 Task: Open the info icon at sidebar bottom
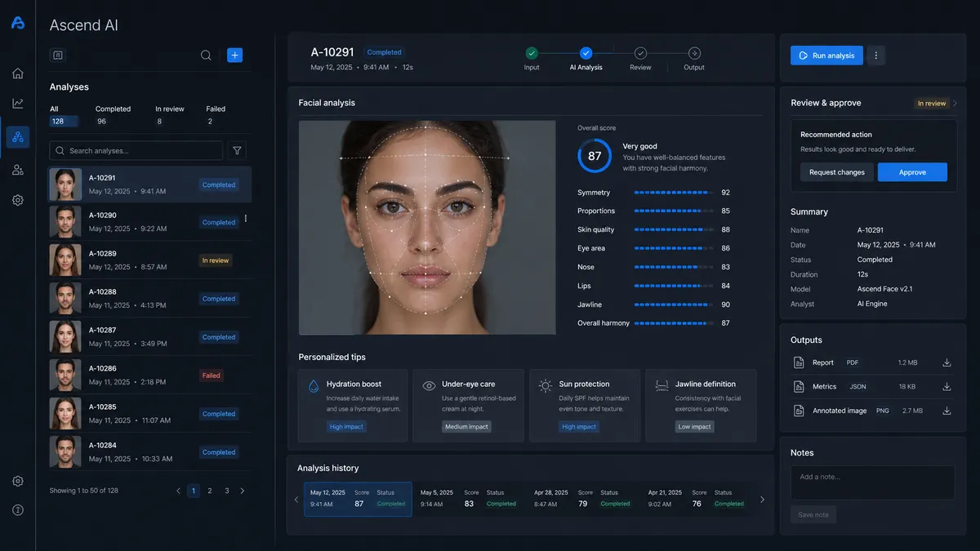point(18,510)
